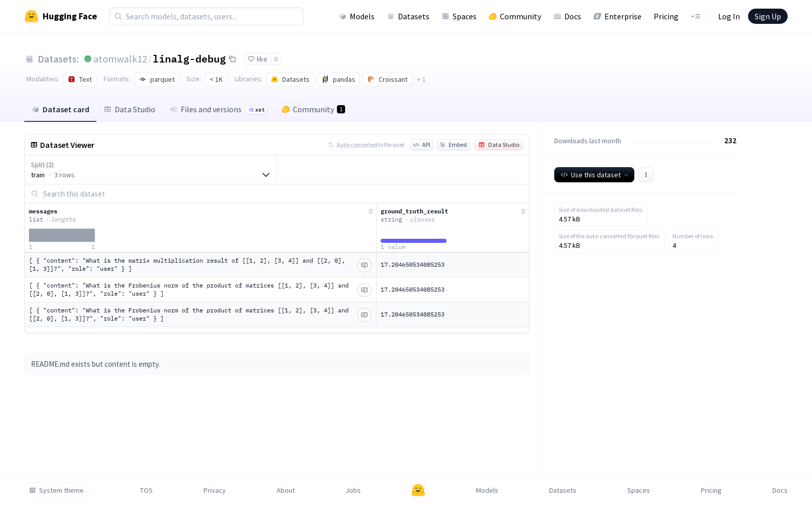
Task: Click the datasets icon beside the Datasets heading
Action: [29, 59]
